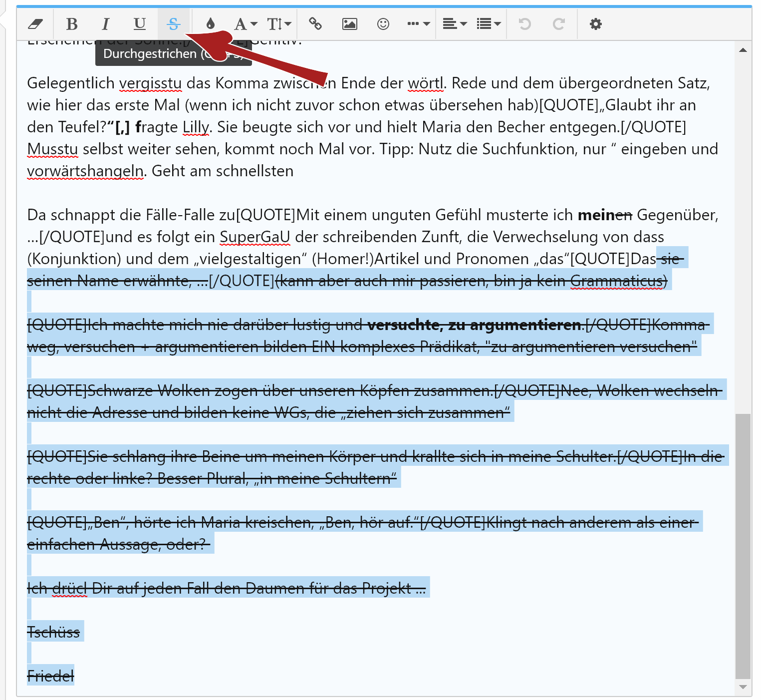Image resolution: width=761 pixels, height=700 pixels.
Task: Click the bold word 'meinen' before Gegenüber
Action: (x=605, y=215)
